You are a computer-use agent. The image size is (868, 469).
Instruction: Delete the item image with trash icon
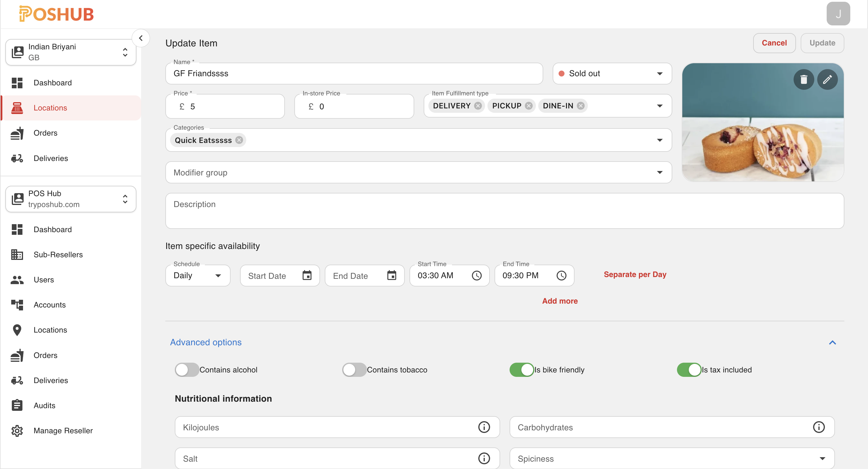(803, 79)
